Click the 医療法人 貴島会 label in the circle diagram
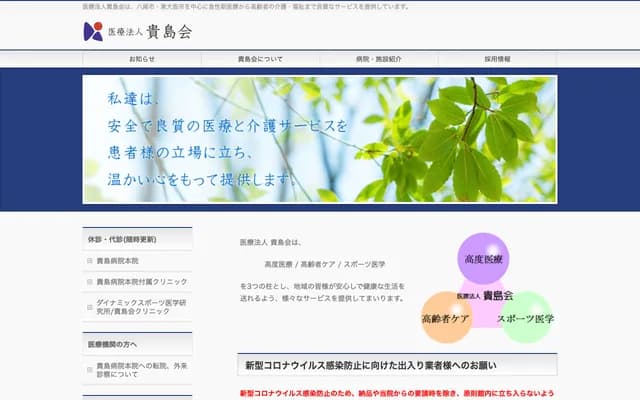Viewport: 640px width, 400px height. [485, 296]
